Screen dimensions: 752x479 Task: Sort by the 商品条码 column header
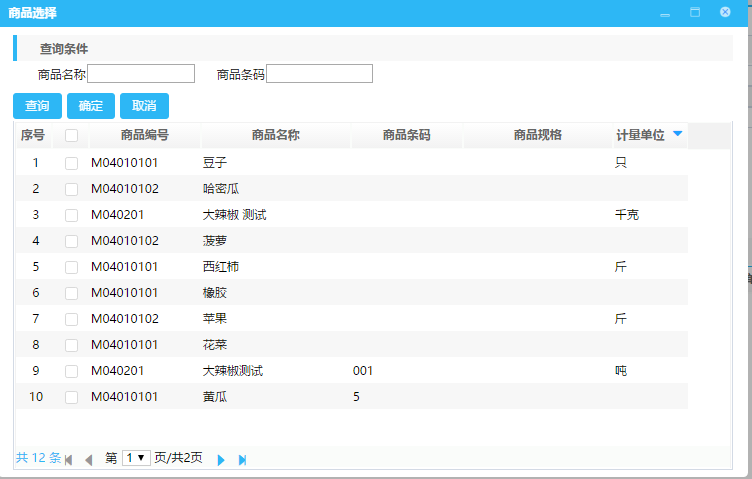point(407,135)
